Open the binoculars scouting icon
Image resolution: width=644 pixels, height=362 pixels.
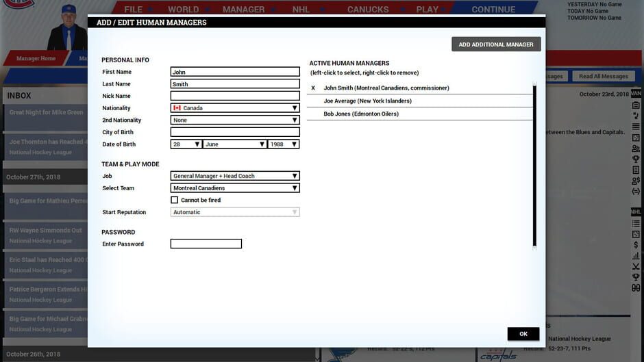(636, 288)
